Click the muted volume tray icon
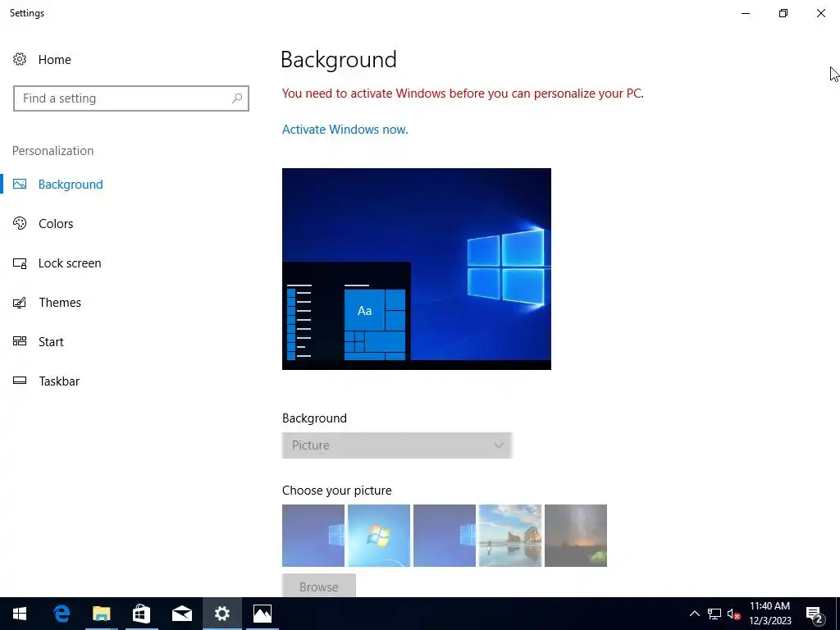 pyautogui.click(x=733, y=614)
